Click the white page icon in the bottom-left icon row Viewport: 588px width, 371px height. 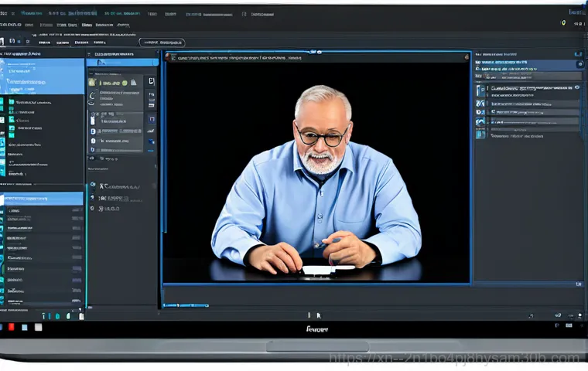click(81, 316)
